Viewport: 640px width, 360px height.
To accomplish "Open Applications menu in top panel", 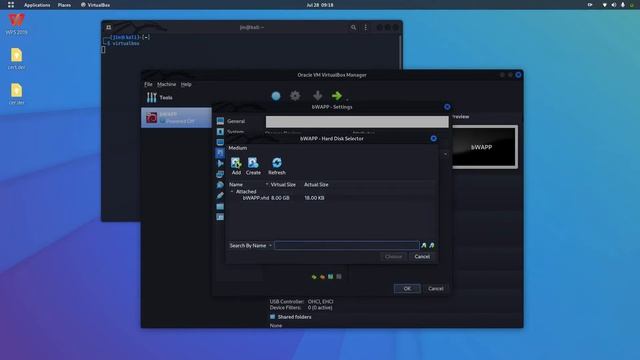I will (37, 5).
